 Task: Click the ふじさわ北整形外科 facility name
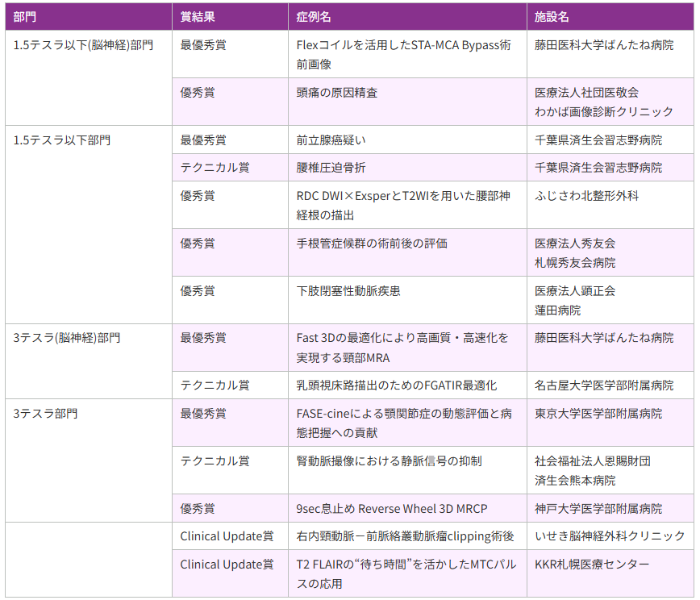(x=587, y=196)
